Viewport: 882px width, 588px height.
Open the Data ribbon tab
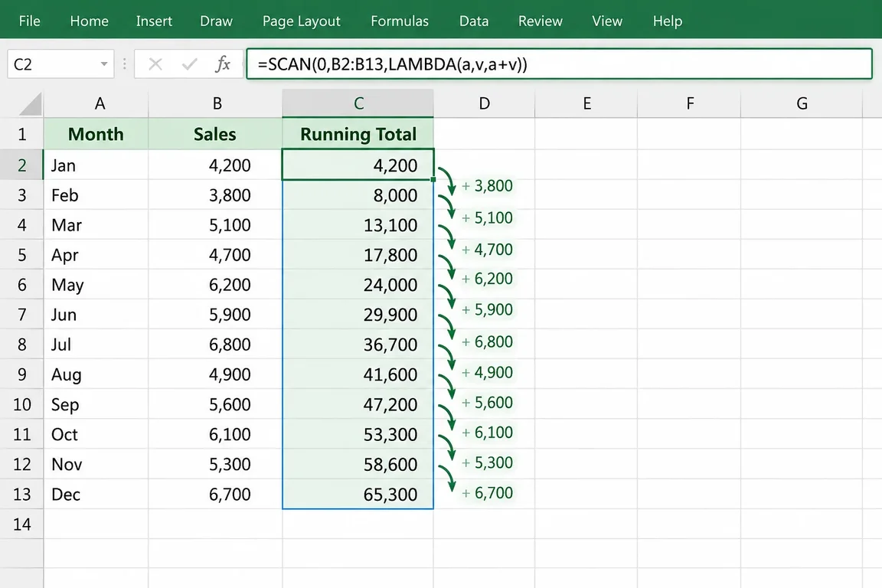(474, 21)
